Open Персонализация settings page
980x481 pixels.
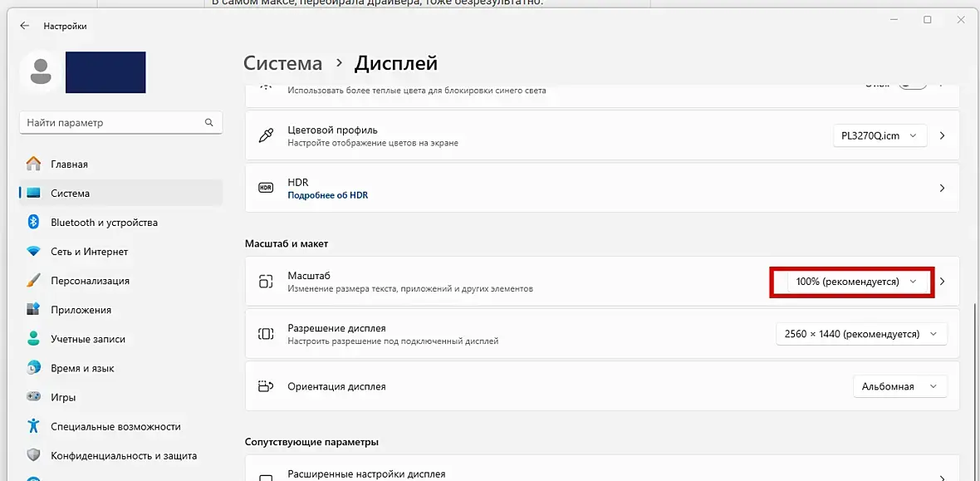[91, 281]
